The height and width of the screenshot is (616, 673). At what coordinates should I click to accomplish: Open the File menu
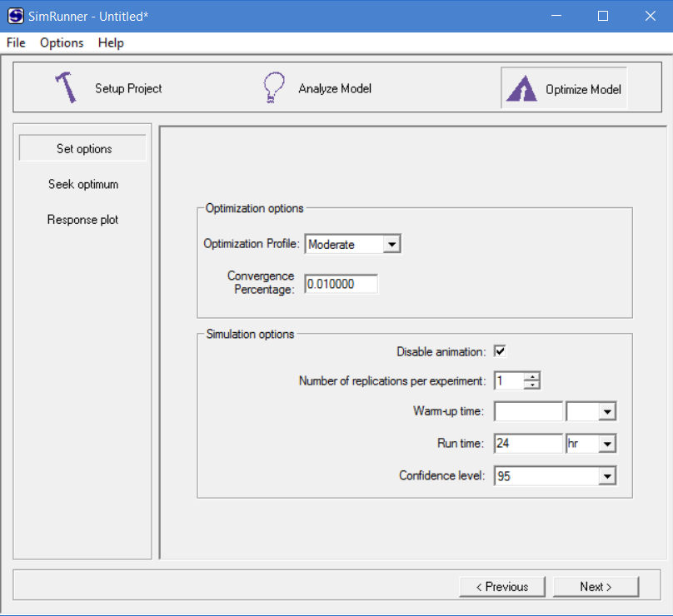pos(16,43)
